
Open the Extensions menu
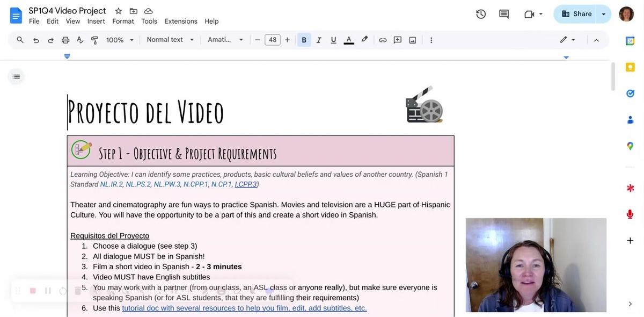point(180,20)
